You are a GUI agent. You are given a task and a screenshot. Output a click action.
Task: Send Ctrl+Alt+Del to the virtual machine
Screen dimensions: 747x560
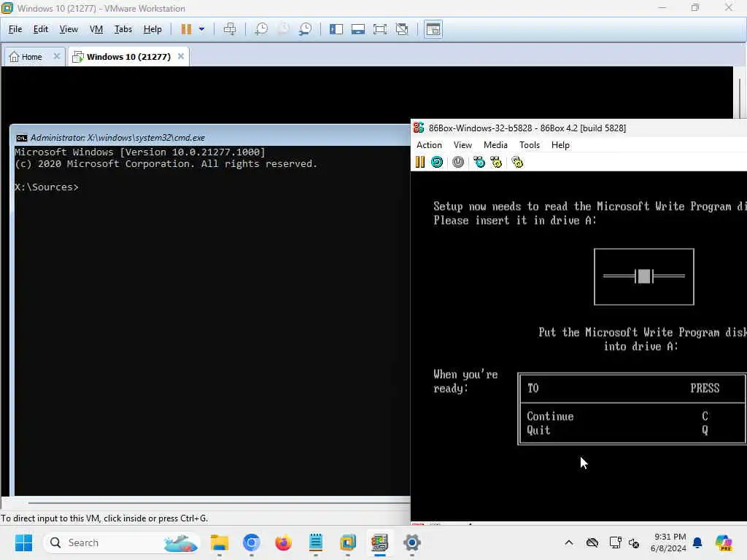[230, 29]
